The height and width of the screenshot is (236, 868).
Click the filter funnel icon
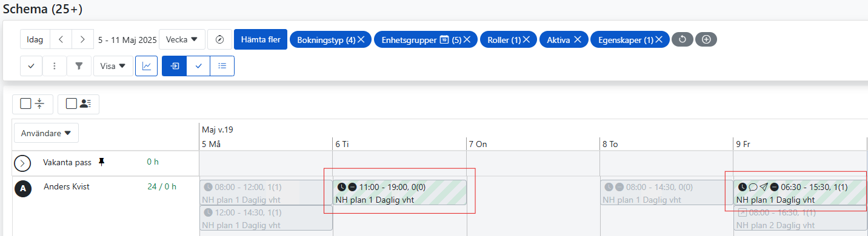tap(78, 66)
